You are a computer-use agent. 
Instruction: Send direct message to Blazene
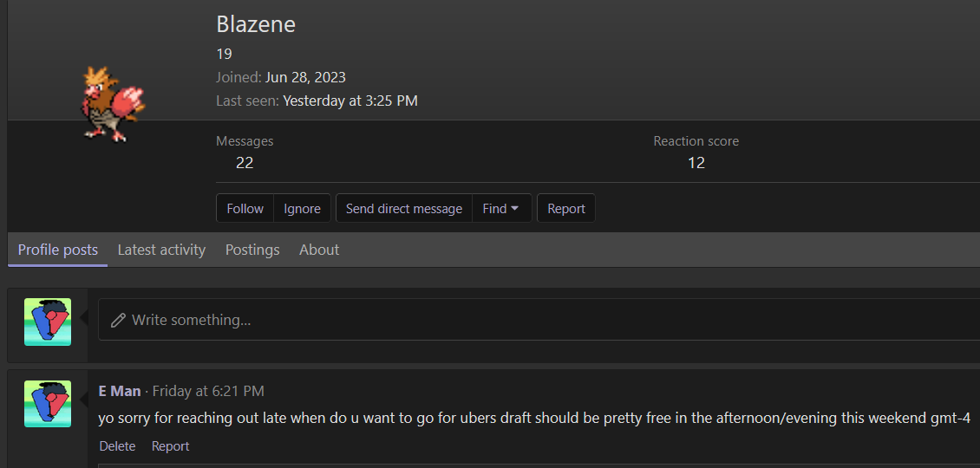pos(404,208)
